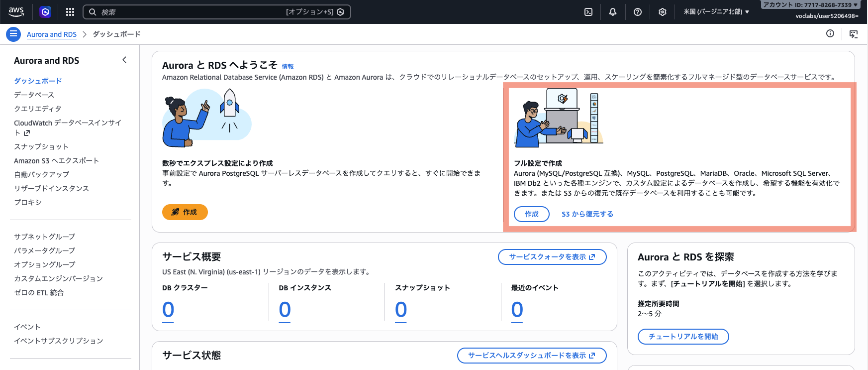Open the CloudShell terminal icon
Screen dimensions: 868x370
click(588, 12)
